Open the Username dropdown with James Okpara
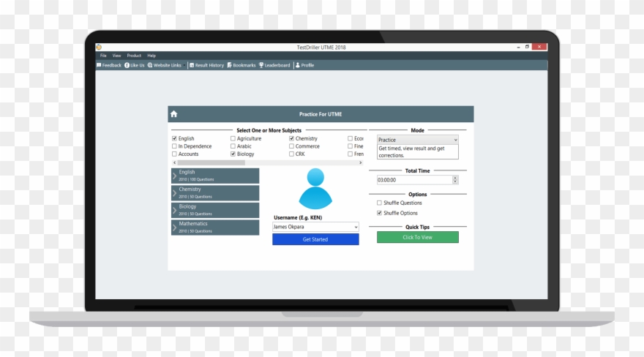The image size is (644, 357). (315, 227)
